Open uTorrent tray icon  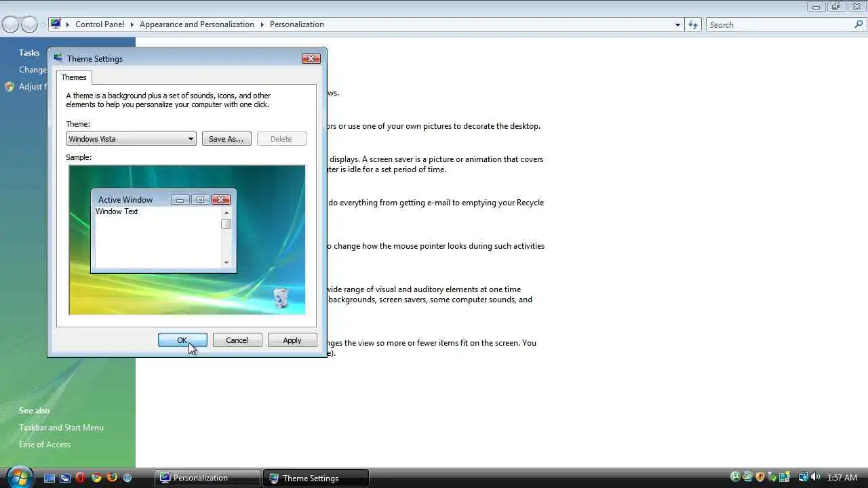coord(735,476)
